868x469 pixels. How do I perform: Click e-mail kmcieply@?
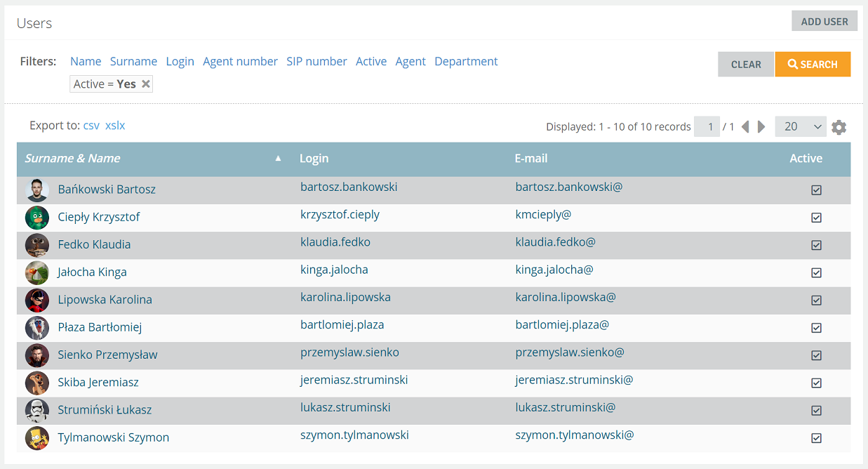tap(543, 215)
